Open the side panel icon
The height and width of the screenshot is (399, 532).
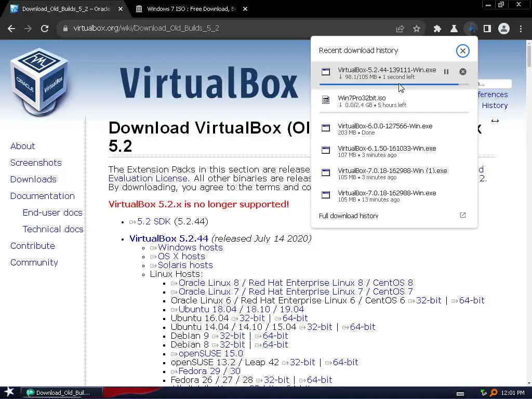487,29
